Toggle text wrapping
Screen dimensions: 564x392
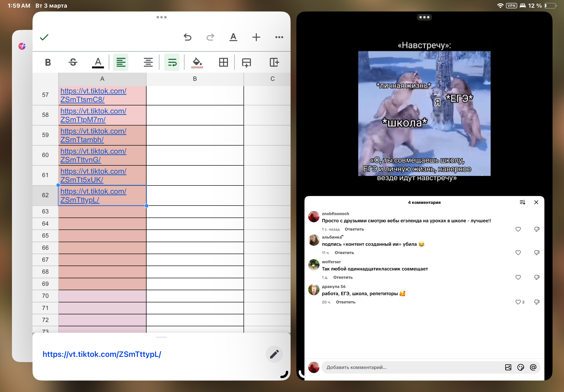pyautogui.click(x=172, y=62)
